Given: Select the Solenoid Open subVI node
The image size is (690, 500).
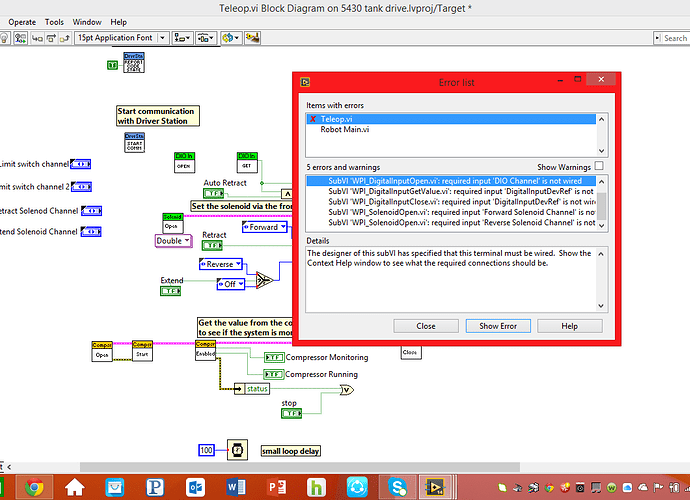Looking at the screenshot, I should coord(173,223).
